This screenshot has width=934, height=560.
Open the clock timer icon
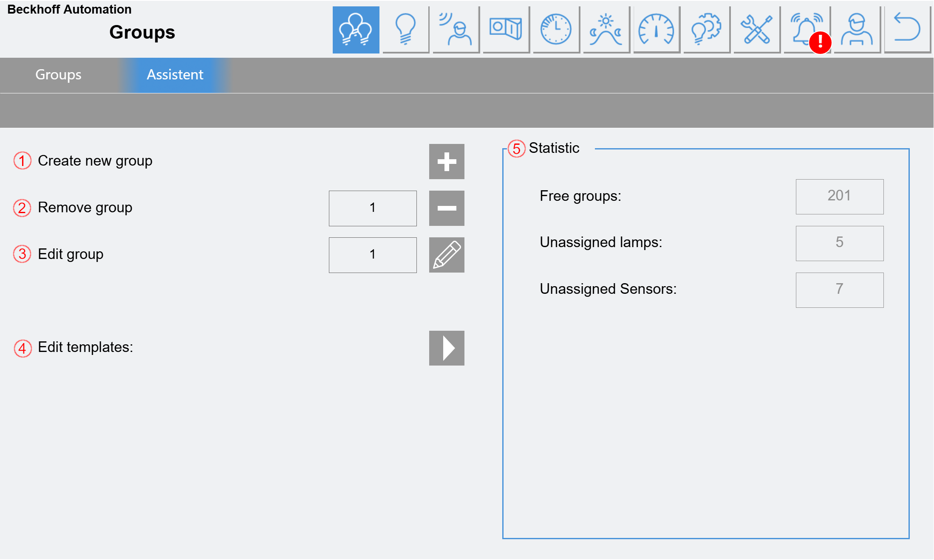pyautogui.click(x=556, y=30)
